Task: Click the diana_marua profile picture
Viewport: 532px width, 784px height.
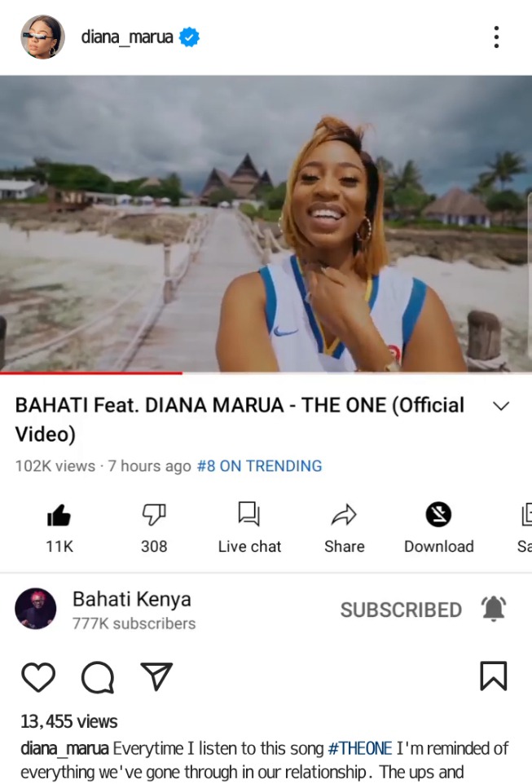Action: (42, 37)
